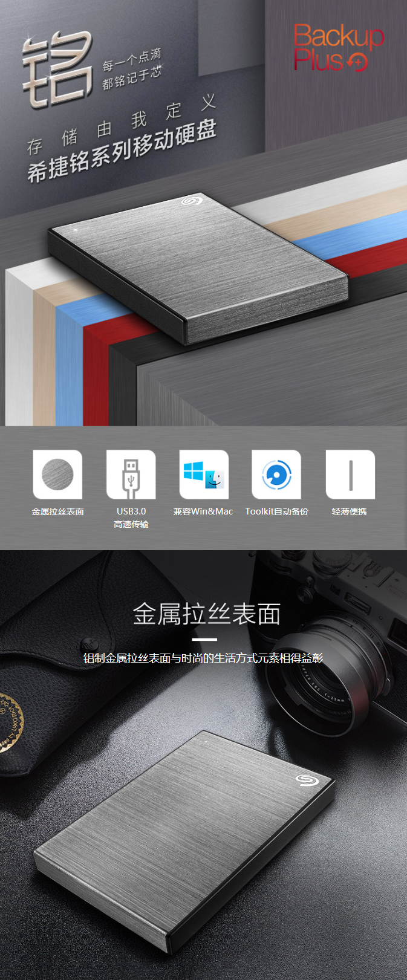
Task: Click the Windows and Mac compatibility icon
Action: click(204, 475)
